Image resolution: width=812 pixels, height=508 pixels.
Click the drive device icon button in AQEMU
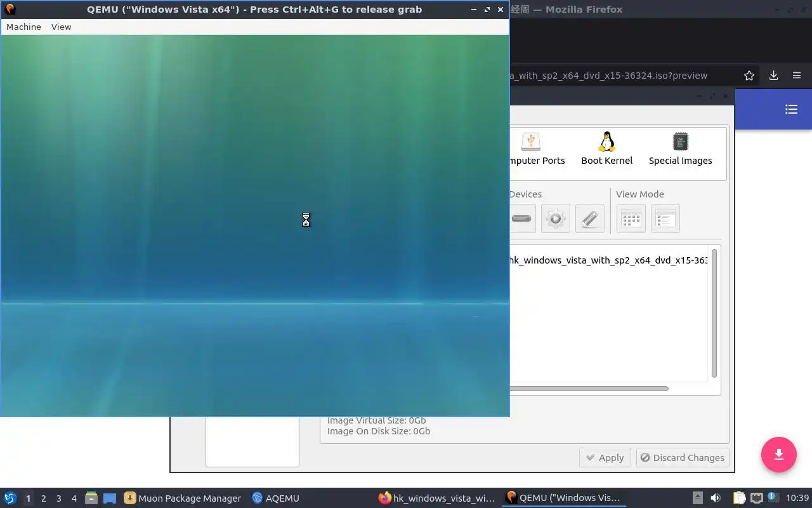click(521, 218)
